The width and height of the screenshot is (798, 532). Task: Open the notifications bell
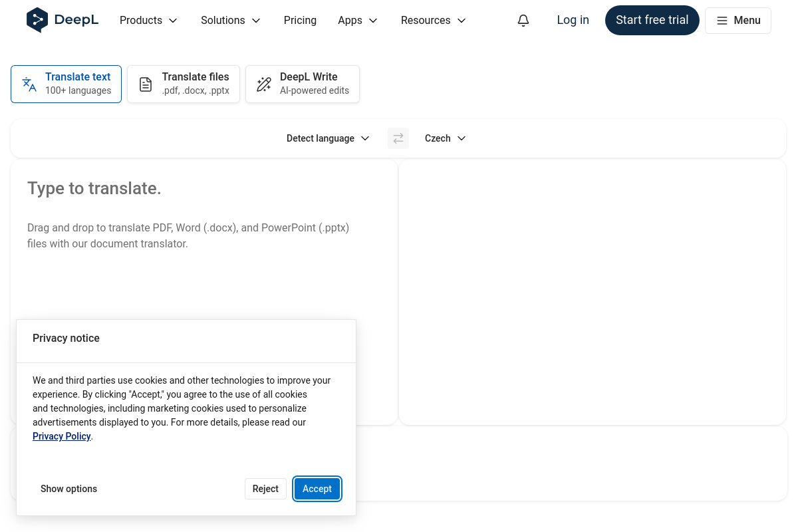pyautogui.click(x=523, y=21)
